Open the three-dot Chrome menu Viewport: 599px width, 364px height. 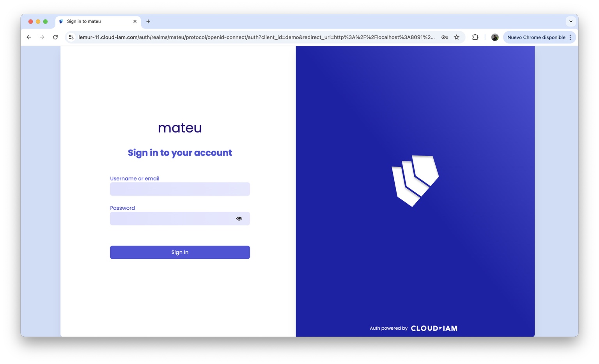570,37
